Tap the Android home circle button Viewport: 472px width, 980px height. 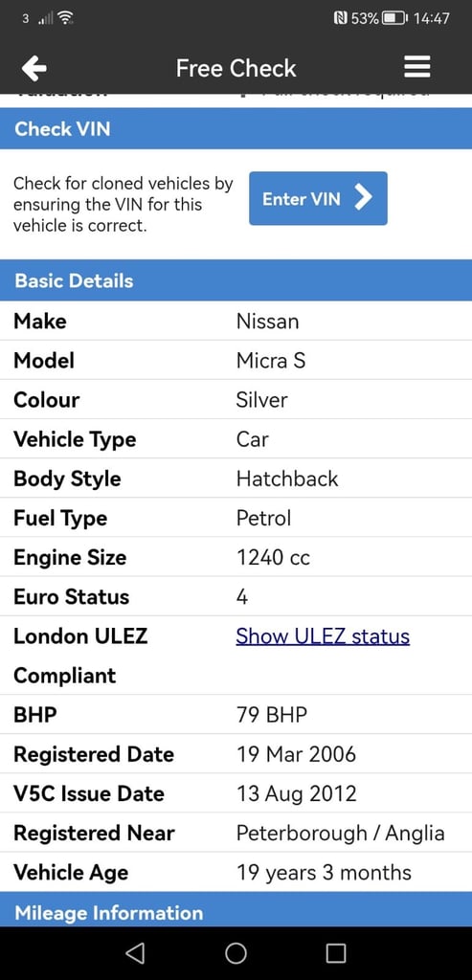pyautogui.click(x=236, y=952)
